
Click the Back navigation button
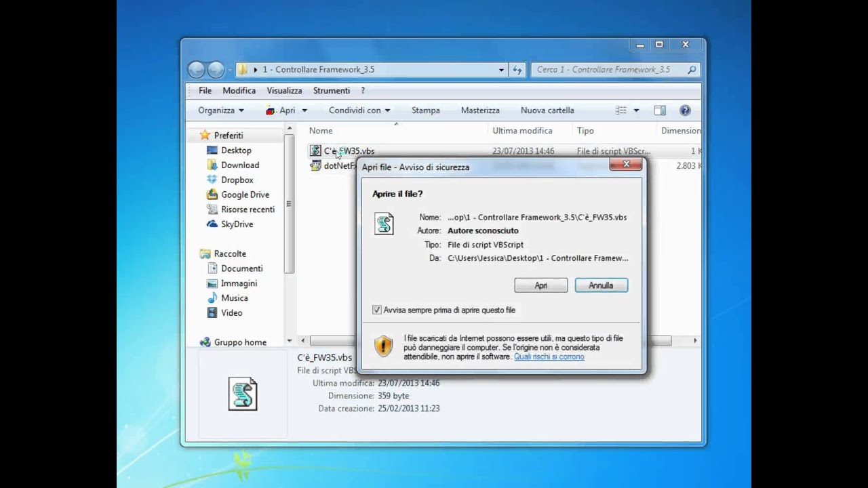197,69
